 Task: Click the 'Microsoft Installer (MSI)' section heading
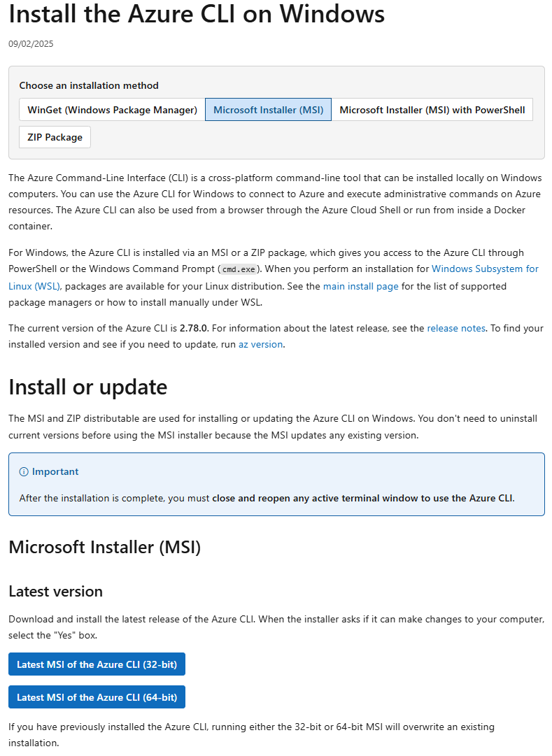(104, 547)
